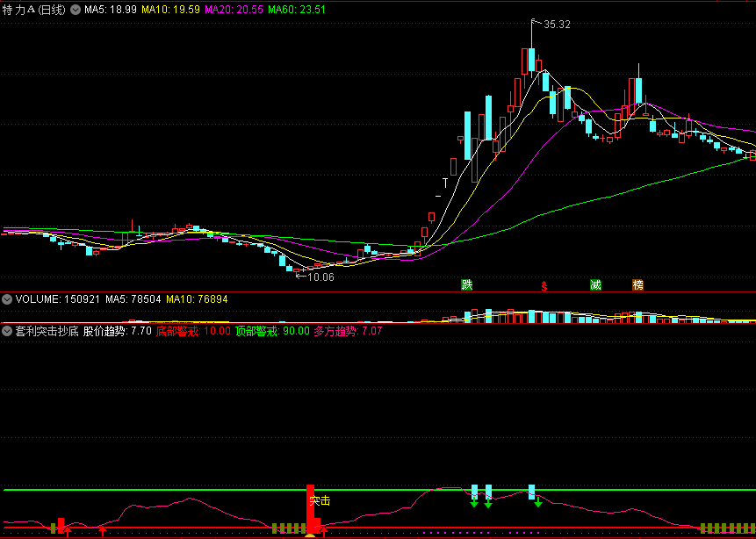The image size is (756, 539).
Task: Click the 多方趋势: 7.07 readout
Action: (348, 331)
